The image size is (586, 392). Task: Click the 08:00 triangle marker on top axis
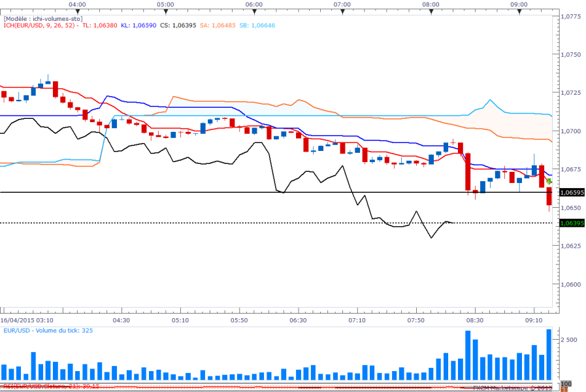pos(431,12)
